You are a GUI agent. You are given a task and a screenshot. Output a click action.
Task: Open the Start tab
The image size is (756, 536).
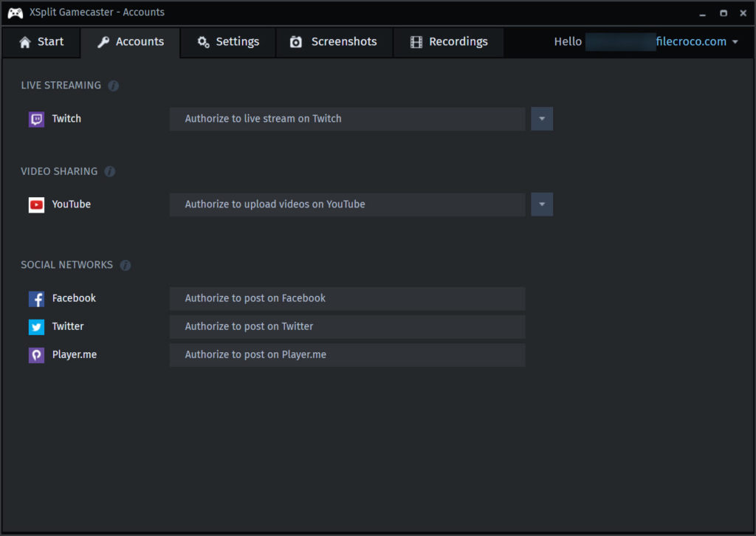point(41,42)
